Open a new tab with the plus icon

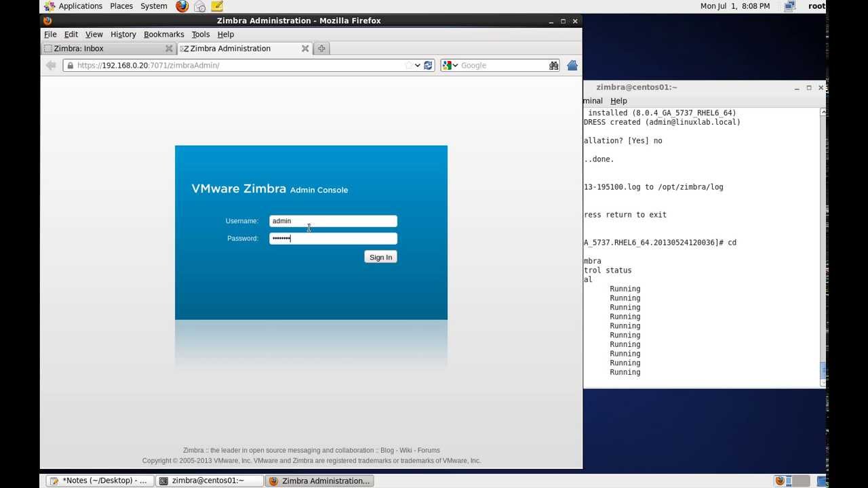click(x=321, y=48)
